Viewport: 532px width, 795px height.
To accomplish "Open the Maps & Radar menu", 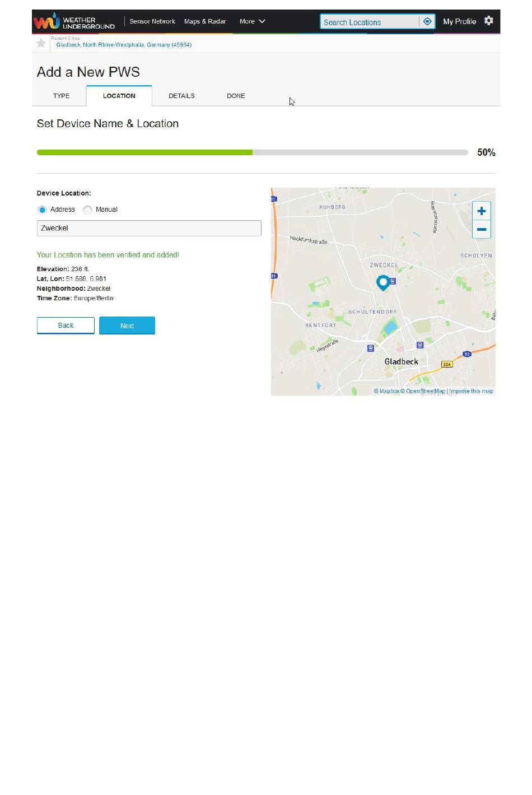I will point(205,21).
